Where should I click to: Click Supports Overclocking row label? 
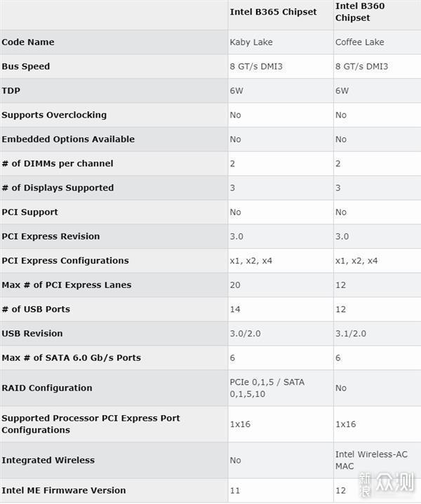[54, 115]
